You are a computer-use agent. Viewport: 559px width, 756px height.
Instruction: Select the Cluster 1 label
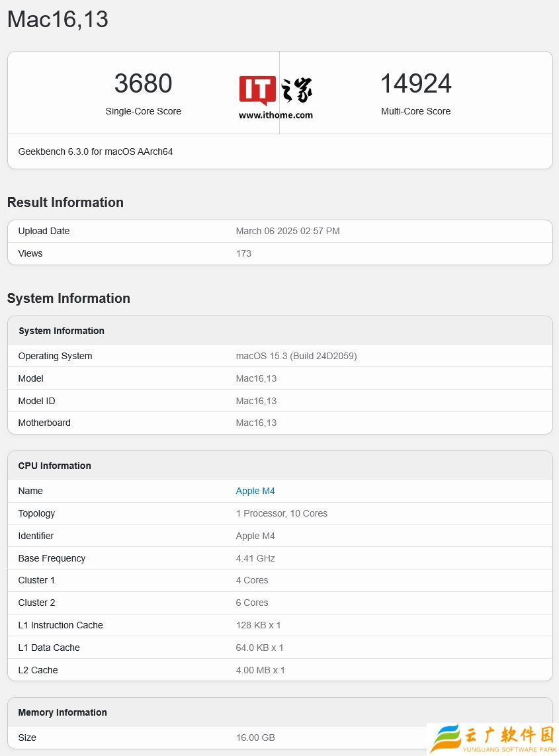coord(36,580)
